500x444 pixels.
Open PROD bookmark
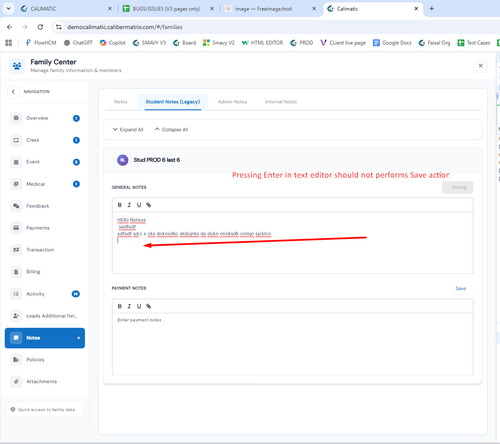[x=302, y=43]
